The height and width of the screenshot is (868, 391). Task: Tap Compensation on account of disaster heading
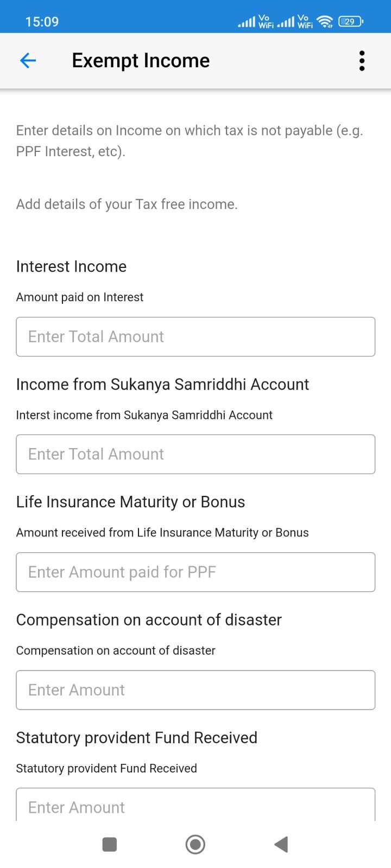coord(149,620)
